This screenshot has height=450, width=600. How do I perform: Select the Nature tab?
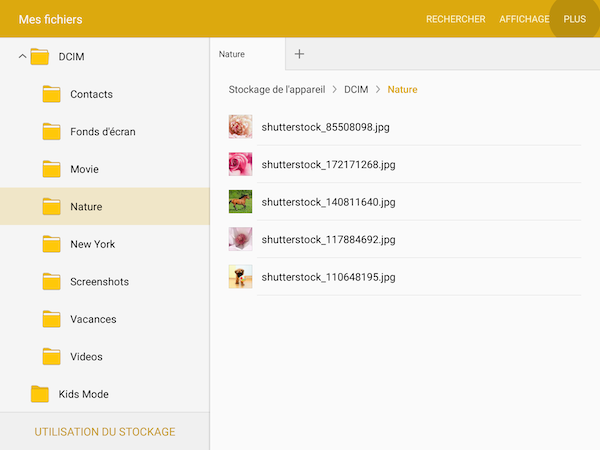(248, 54)
